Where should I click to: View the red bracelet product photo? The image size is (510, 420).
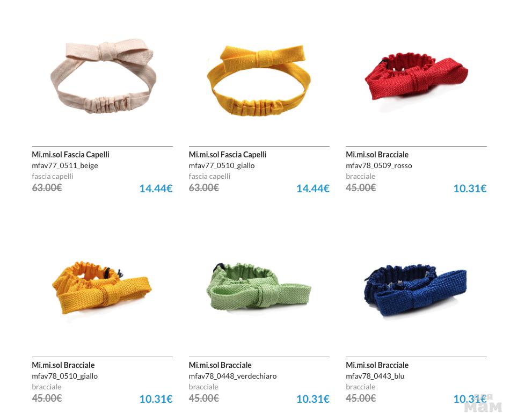417,76
